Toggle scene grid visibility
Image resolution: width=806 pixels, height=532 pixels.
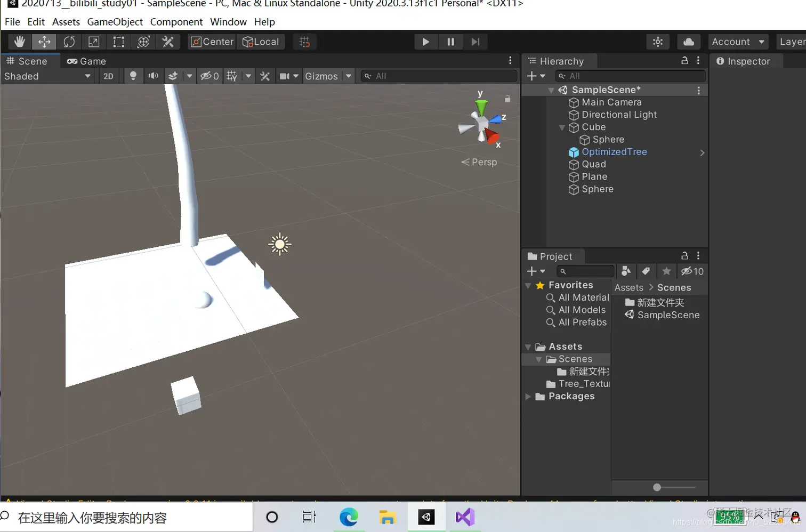click(x=232, y=76)
